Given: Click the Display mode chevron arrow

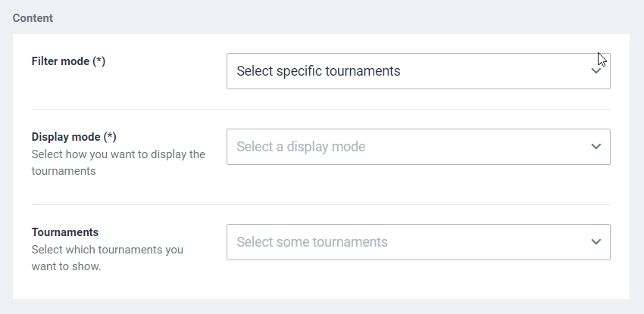Looking at the screenshot, I should pyautogui.click(x=596, y=147).
